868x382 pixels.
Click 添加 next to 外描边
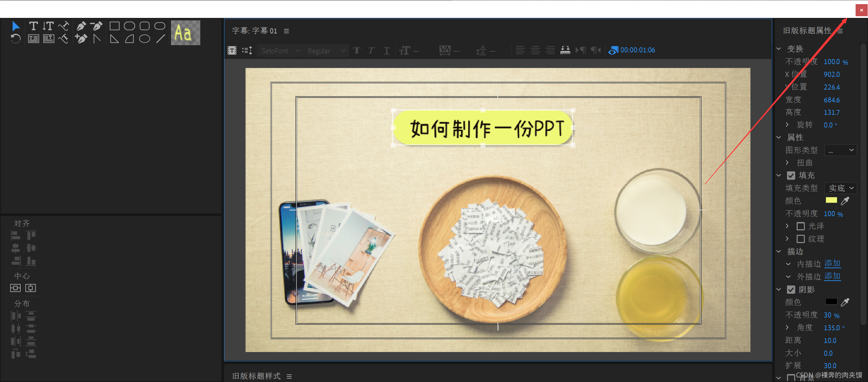pos(832,277)
